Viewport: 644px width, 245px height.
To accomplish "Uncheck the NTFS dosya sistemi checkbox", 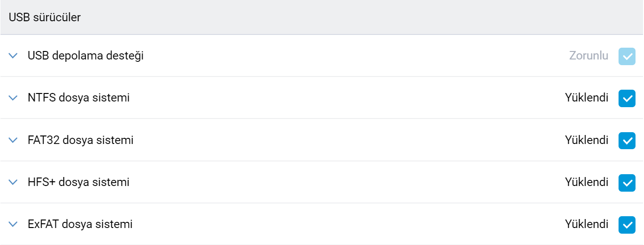I will [627, 98].
